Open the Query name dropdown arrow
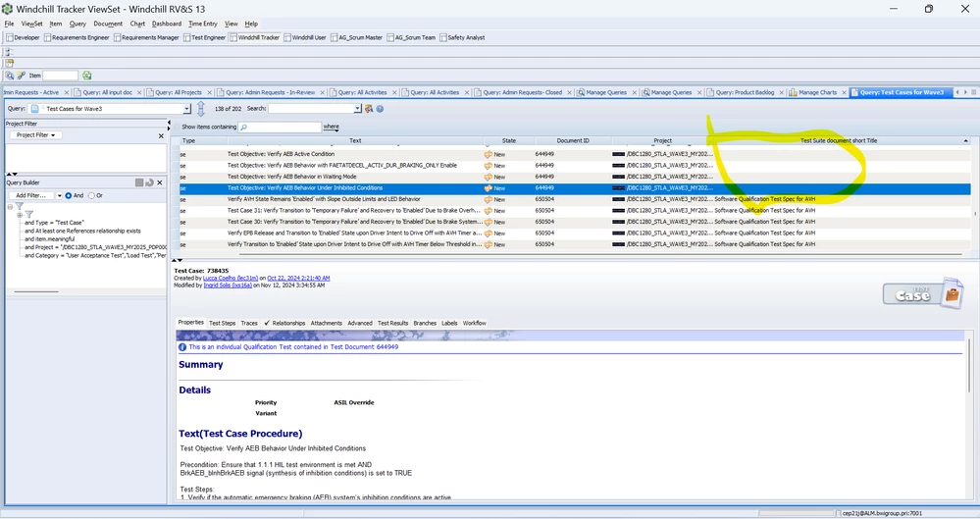 click(186, 109)
